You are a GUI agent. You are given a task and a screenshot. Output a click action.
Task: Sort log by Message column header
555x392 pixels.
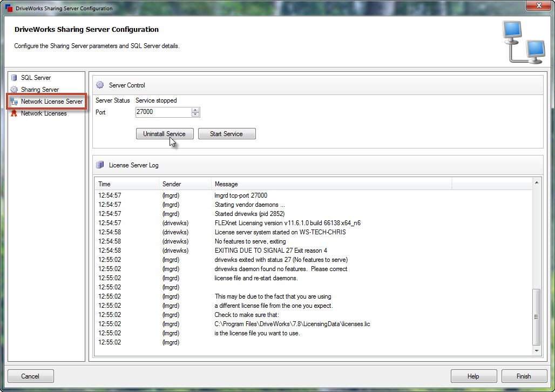[331, 184]
